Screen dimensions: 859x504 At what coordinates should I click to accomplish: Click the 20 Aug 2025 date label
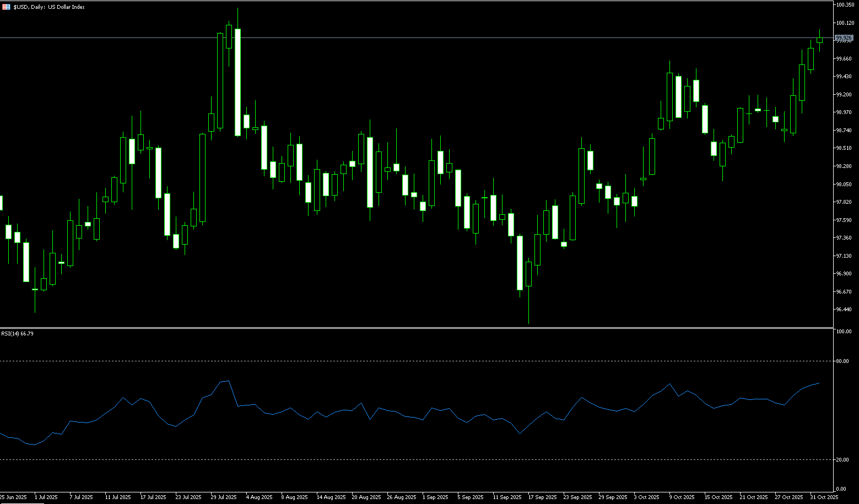tap(367, 497)
